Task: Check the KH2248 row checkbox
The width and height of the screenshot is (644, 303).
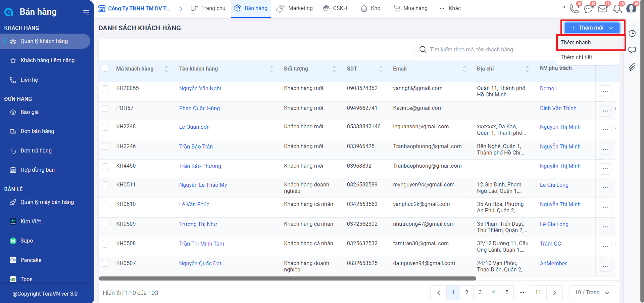Action: [x=105, y=127]
